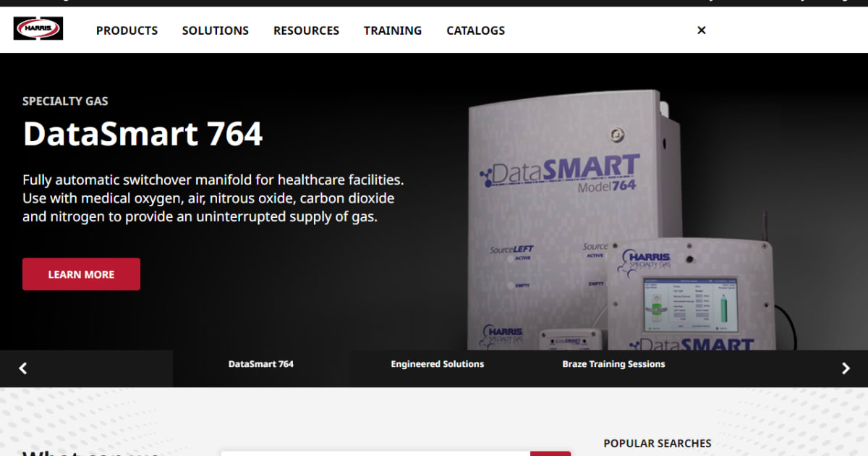Expand the TRAINING navigation menu

tap(393, 30)
